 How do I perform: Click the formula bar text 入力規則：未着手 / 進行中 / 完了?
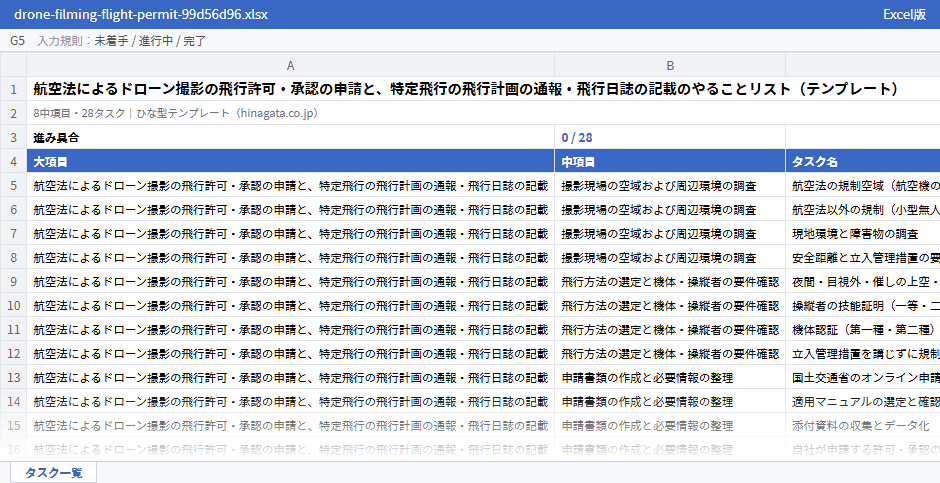(122, 41)
